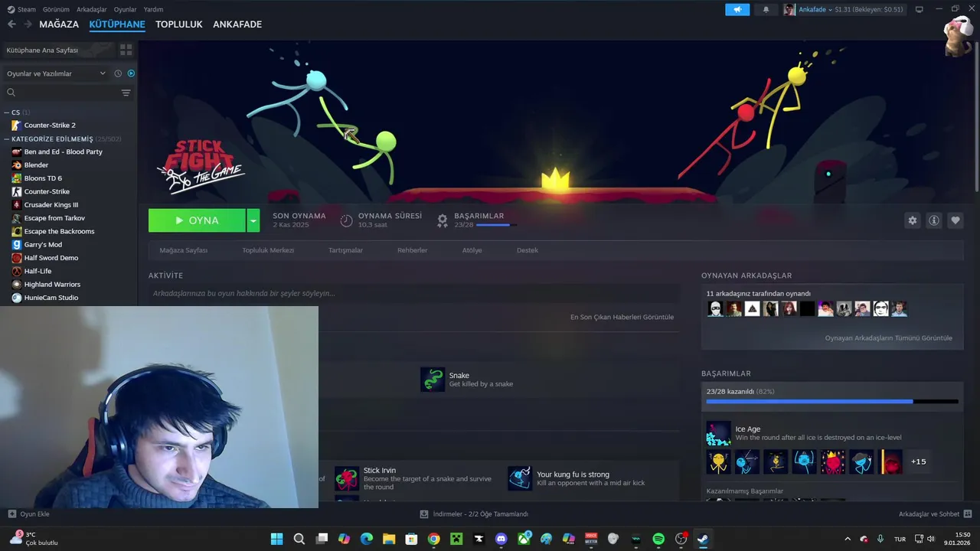Open the İndirmeler downloads status bar
This screenshot has width=980, height=551.
click(475, 514)
